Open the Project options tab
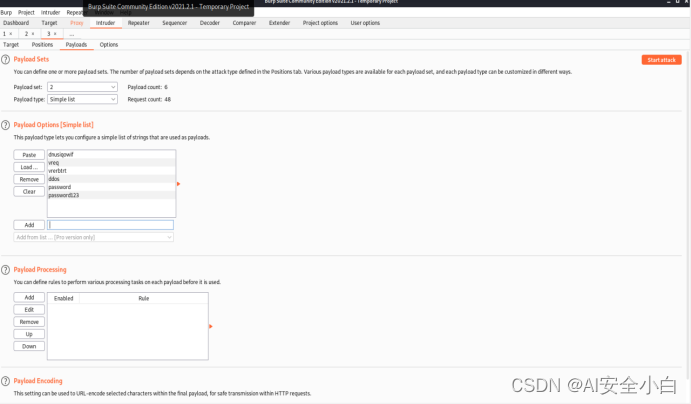The height and width of the screenshot is (404, 691). pos(320,23)
